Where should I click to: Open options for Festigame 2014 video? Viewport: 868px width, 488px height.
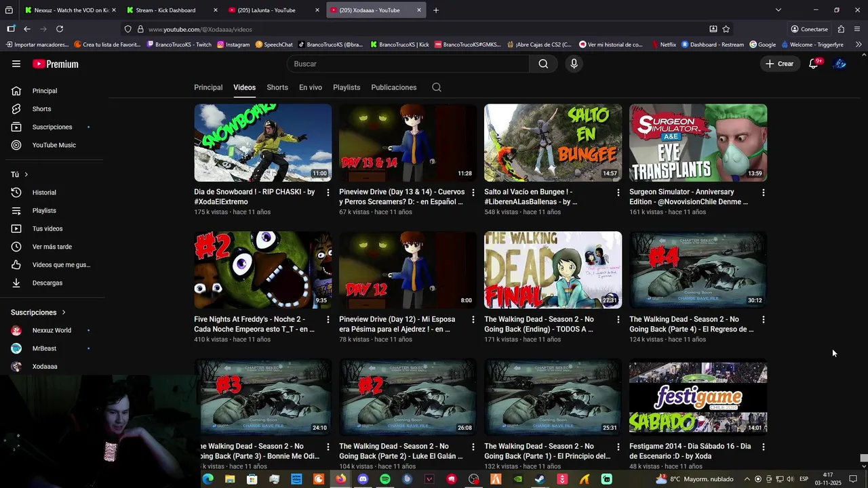(x=764, y=447)
